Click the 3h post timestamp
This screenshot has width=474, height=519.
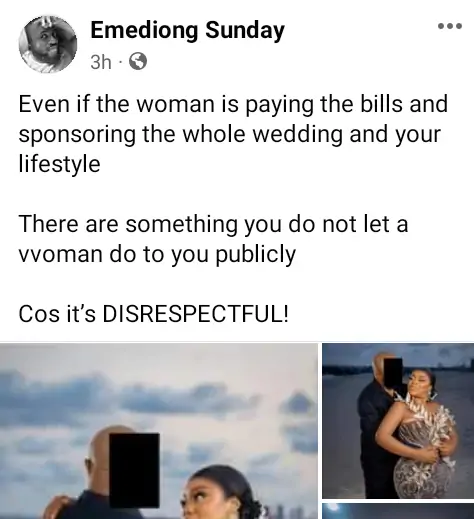point(101,62)
